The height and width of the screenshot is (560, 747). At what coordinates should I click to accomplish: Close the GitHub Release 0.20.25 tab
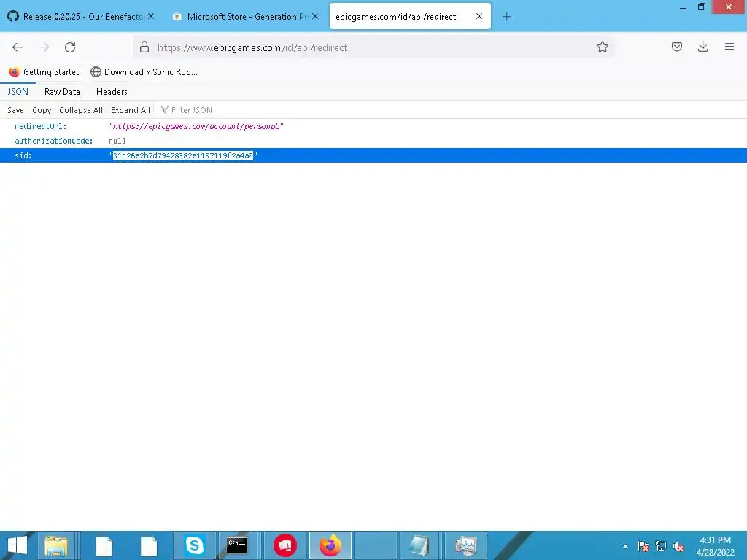pyautogui.click(x=151, y=16)
